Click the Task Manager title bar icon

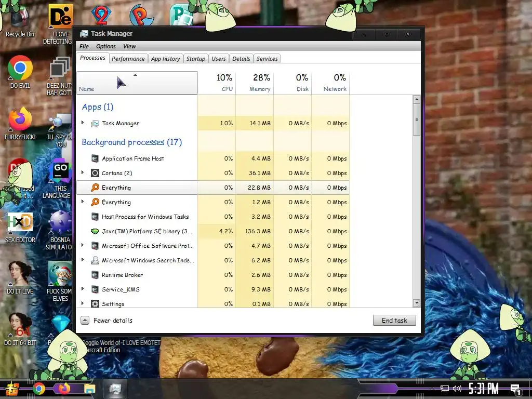(x=84, y=34)
